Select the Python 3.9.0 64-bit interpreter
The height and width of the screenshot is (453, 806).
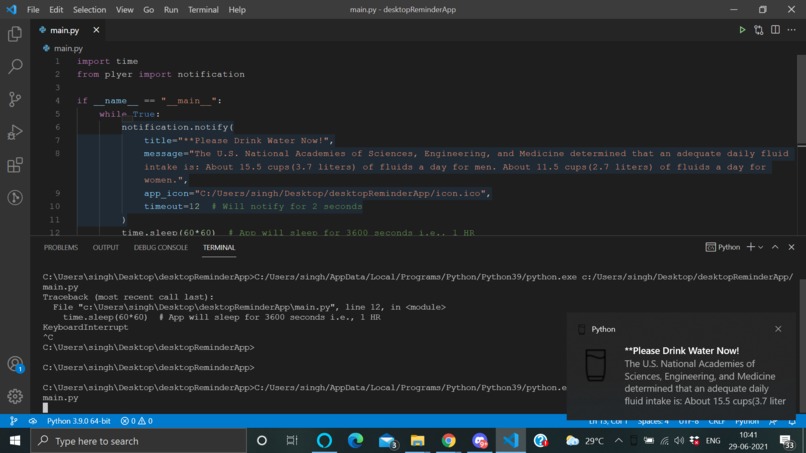click(79, 421)
